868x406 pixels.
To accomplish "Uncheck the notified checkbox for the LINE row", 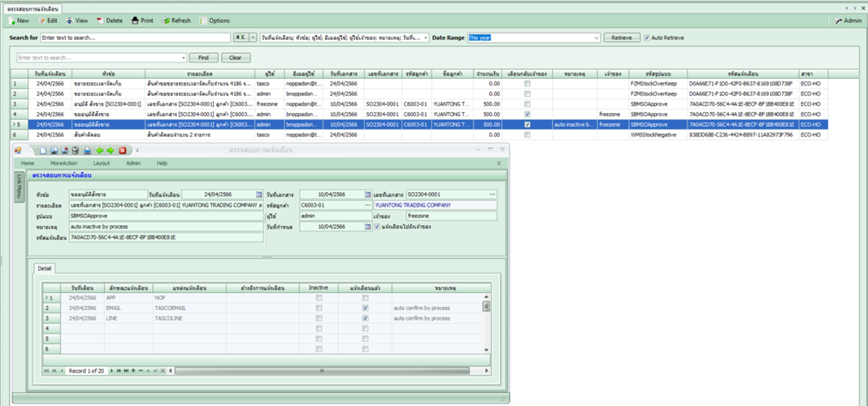I will pyautogui.click(x=365, y=318).
